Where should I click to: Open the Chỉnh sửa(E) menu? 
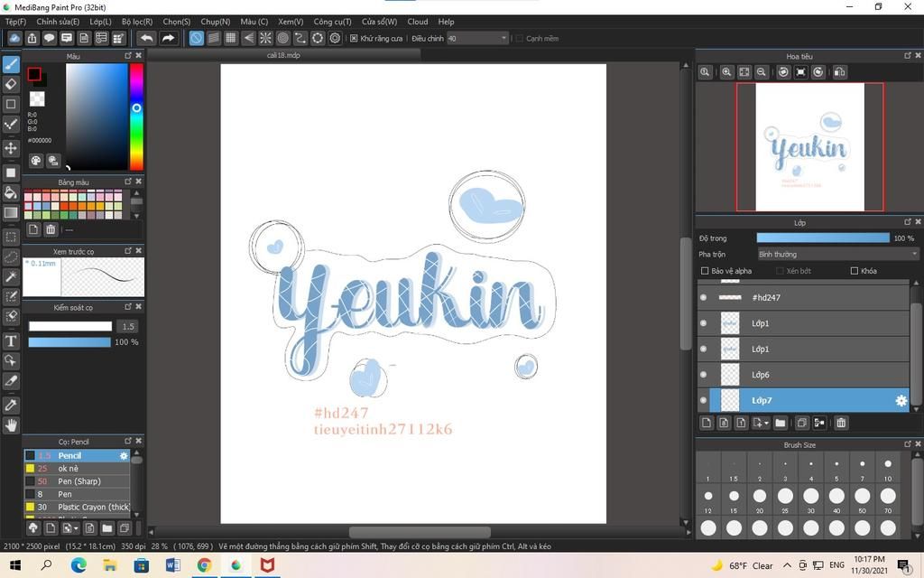(x=58, y=22)
